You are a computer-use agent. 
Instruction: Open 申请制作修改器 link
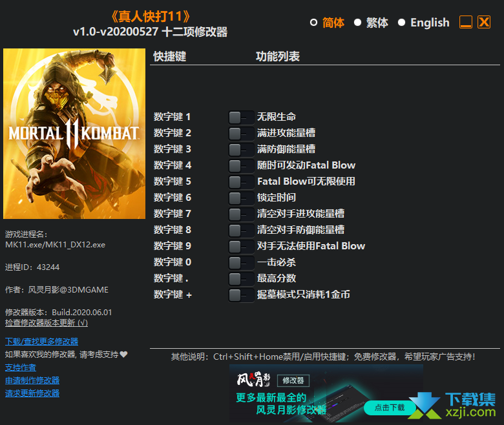coord(32,380)
